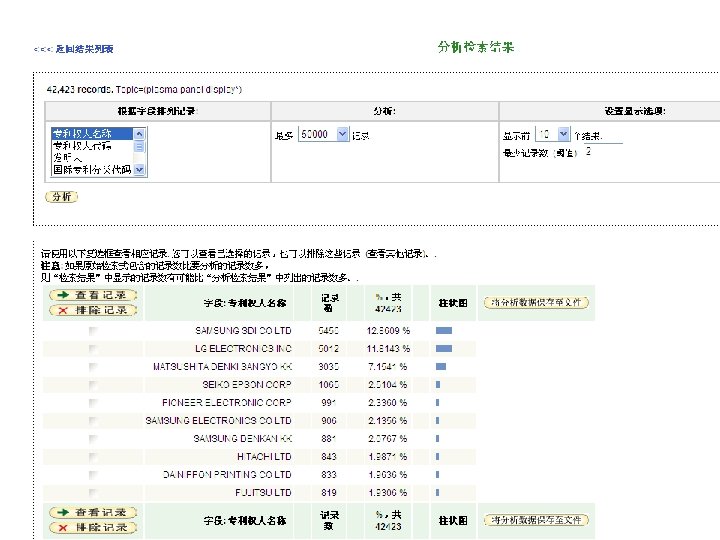Select first highlighted field in the rank-by listbox
The image size is (720, 540).
point(92,134)
